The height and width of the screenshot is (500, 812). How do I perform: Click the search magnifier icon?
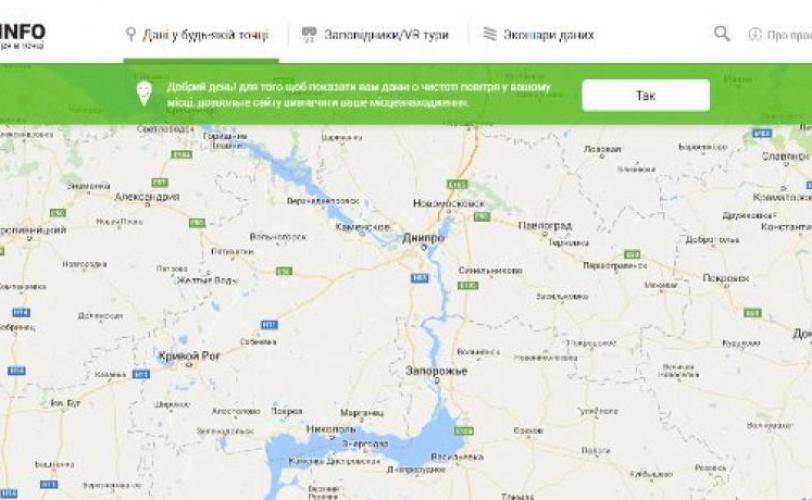pos(722,34)
